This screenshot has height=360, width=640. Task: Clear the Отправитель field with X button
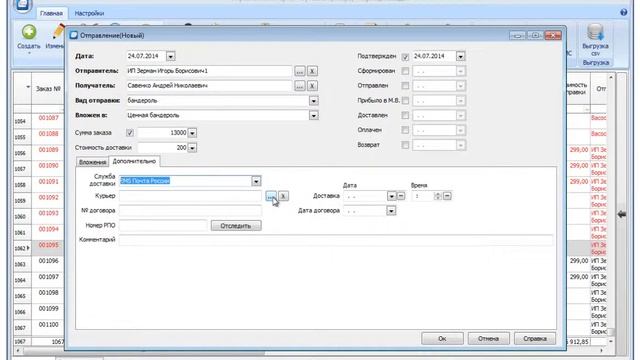click(312, 71)
